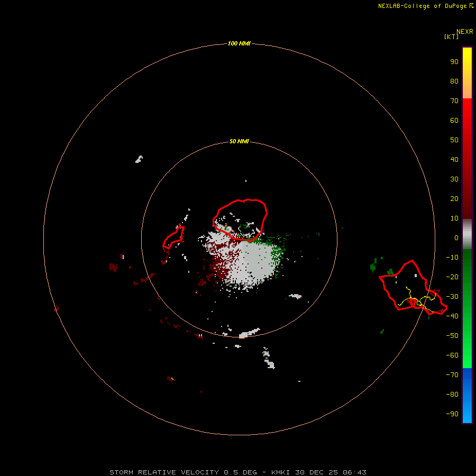The image size is (476, 476).
Task: Click the -90 value on velocity scale
Action: pos(452,414)
